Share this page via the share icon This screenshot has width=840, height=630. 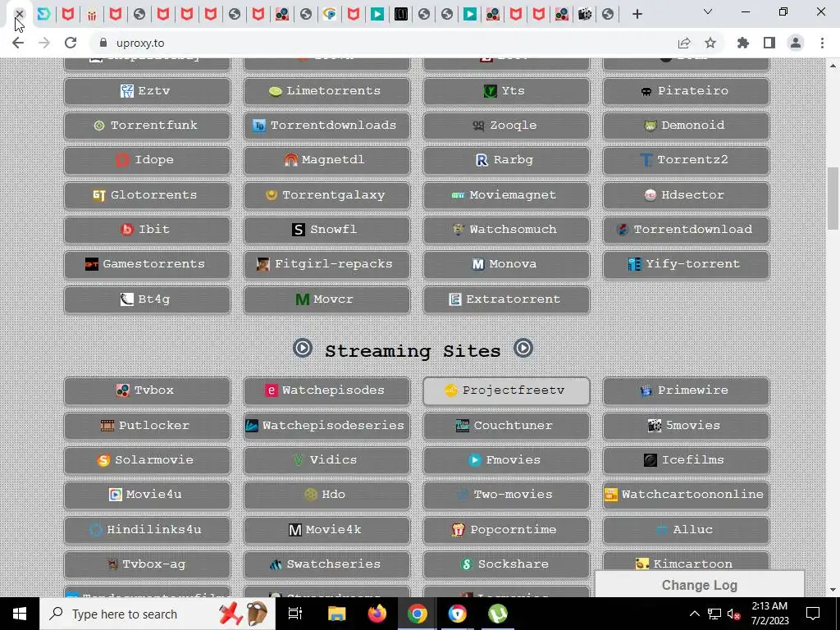[x=684, y=43]
